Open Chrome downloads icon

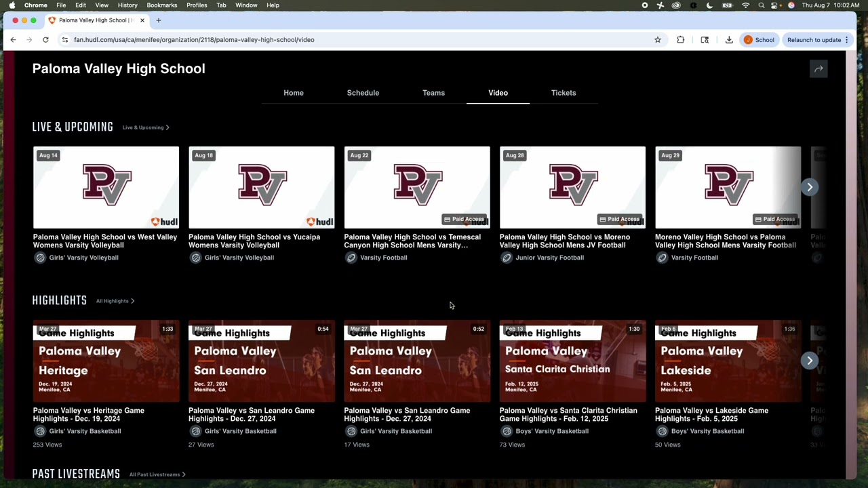click(x=729, y=40)
